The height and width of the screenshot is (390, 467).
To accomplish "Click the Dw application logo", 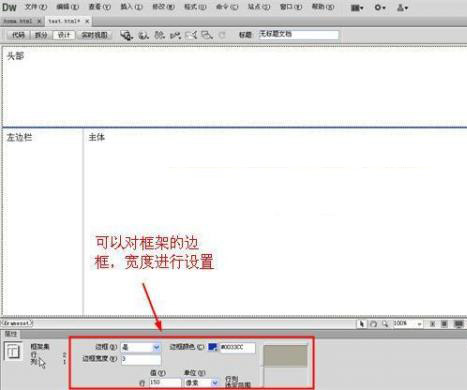I will pyautogui.click(x=9, y=7).
